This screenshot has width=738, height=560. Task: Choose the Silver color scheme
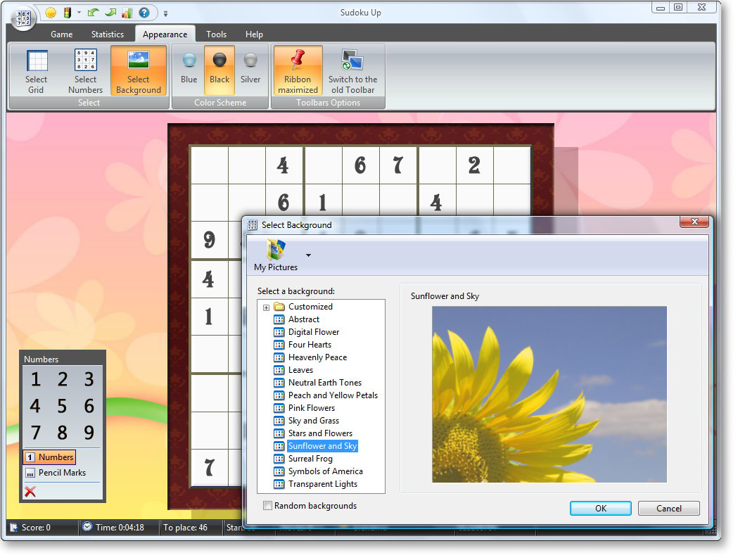coord(250,71)
